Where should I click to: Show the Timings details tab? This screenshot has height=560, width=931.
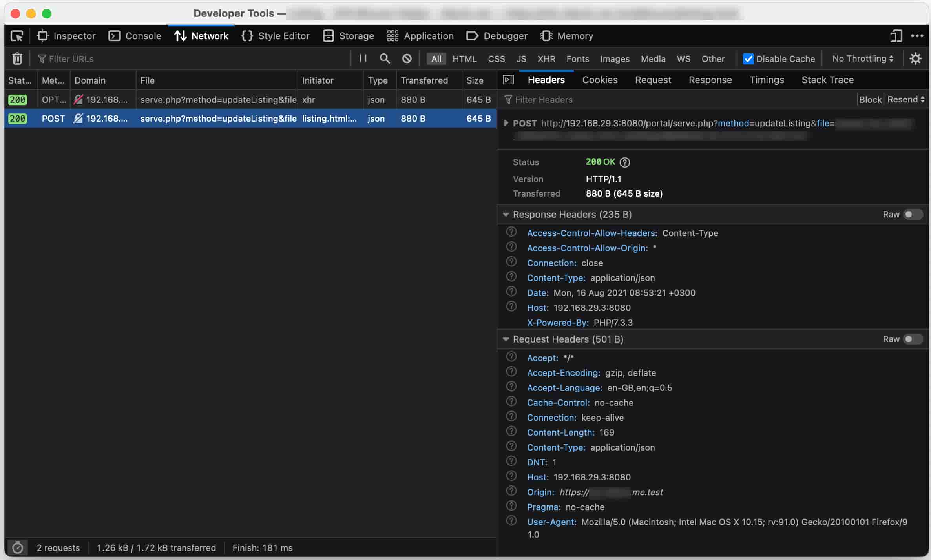pyautogui.click(x=767, y=80)
